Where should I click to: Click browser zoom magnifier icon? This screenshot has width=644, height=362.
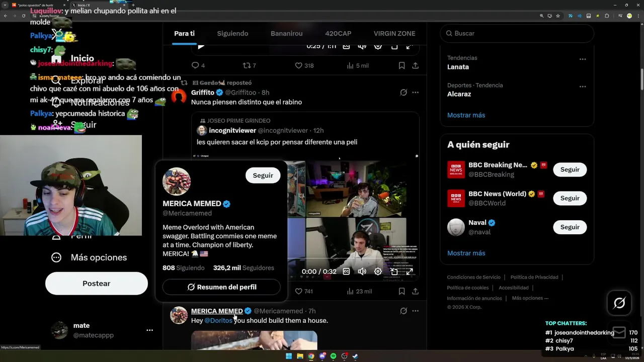coord(542,16)
